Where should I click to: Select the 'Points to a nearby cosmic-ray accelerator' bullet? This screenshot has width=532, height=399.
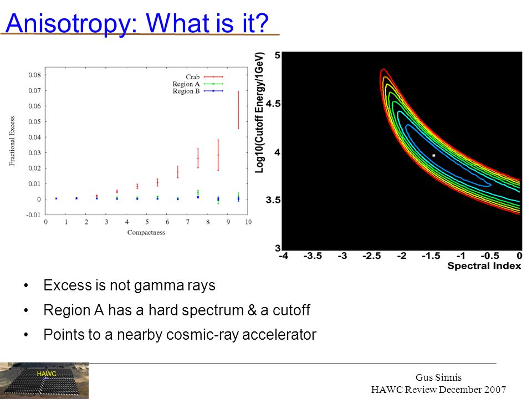click(x=180, y=335)
